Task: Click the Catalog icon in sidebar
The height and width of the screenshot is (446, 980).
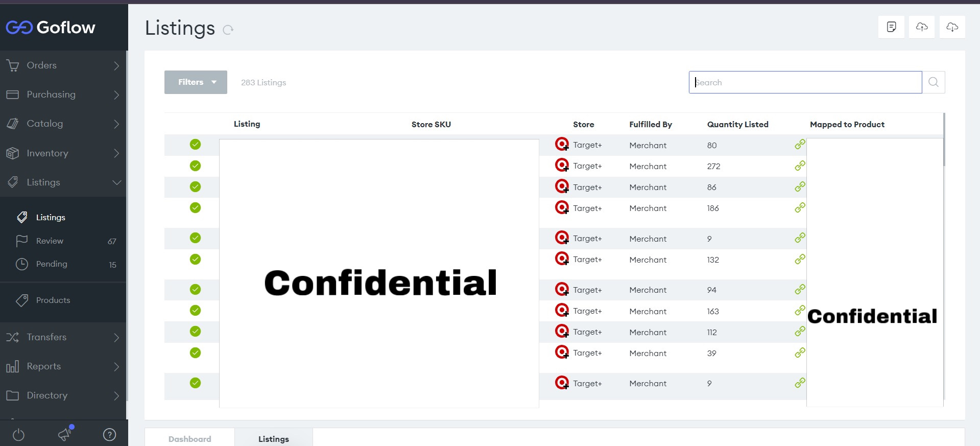Action: [13, 124]
